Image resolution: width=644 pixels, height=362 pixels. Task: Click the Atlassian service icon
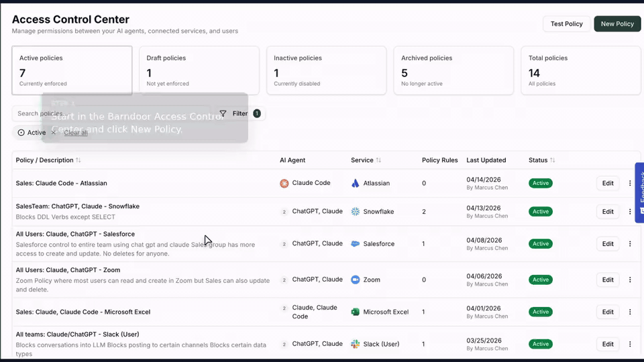356,183
